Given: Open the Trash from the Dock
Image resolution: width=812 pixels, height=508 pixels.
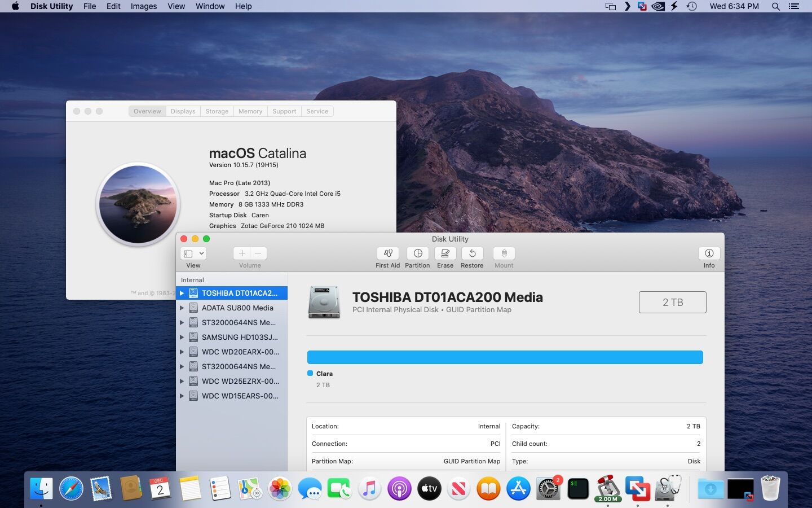Looking at the screenshot, I should tap(770, 488).
